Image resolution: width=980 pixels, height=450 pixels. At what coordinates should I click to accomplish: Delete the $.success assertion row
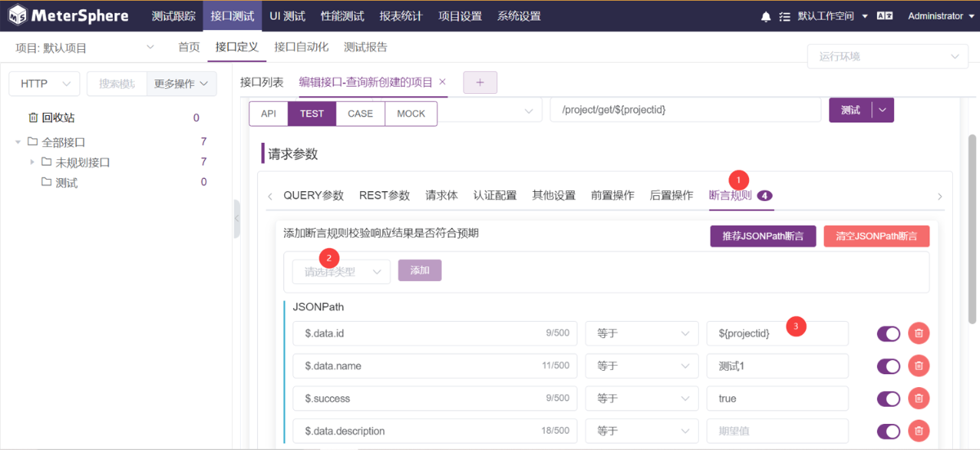coord(919,399)
